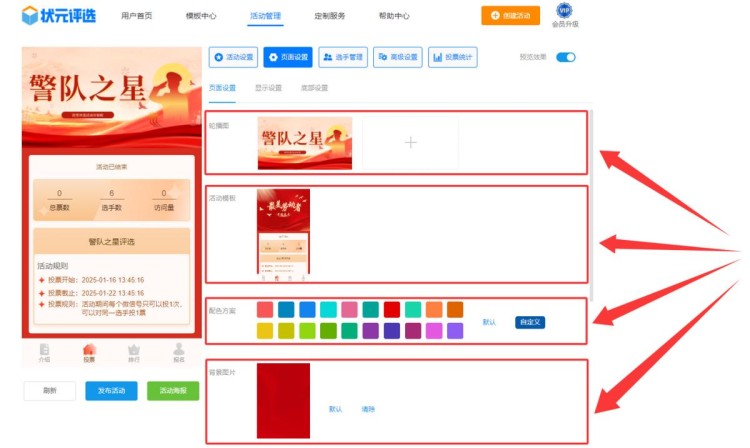Image resolution: width=750 pixels, height=448 pixels.
Task: Switch to the 显示设置 tab
Action: click(268, 88)
